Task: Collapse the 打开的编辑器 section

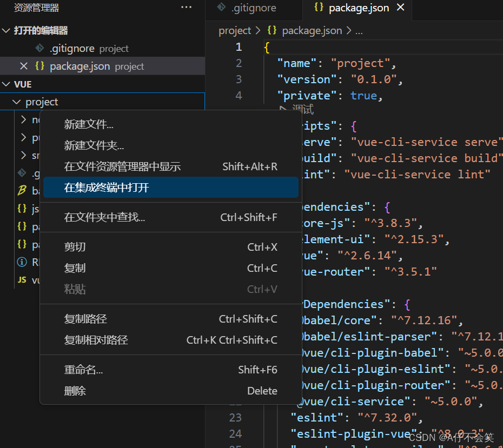Action: point(6,30)
